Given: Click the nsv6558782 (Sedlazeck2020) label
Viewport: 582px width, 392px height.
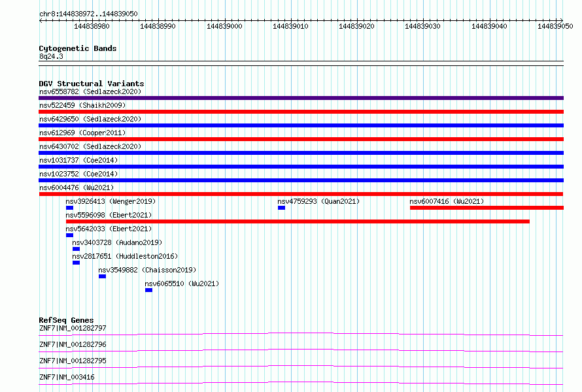Looking at the screenshot, I should point(90,91).
